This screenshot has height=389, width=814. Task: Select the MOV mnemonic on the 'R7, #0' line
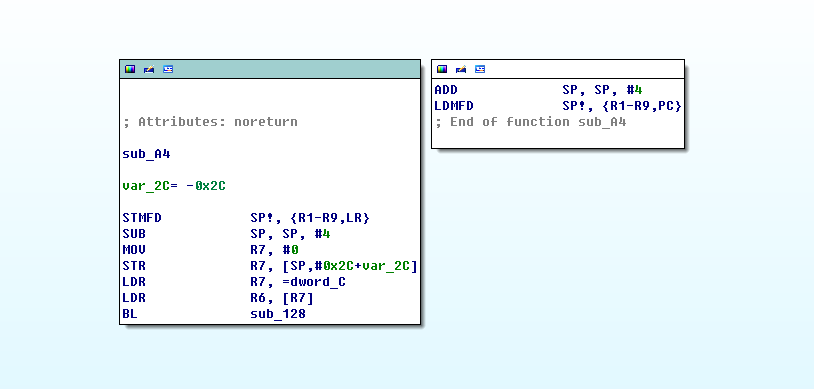coord(134,250)
